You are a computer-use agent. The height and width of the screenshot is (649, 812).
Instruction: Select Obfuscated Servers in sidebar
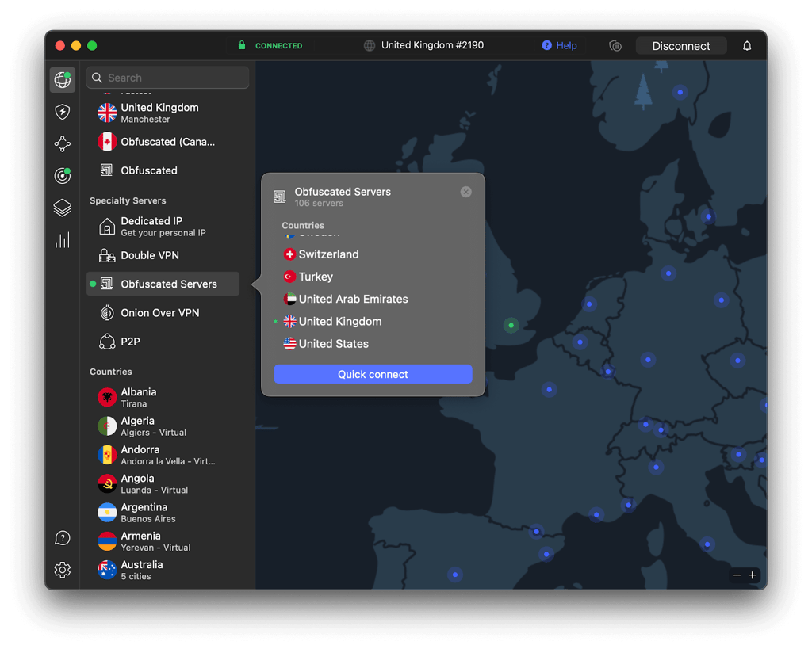click(x=163, y=284)
